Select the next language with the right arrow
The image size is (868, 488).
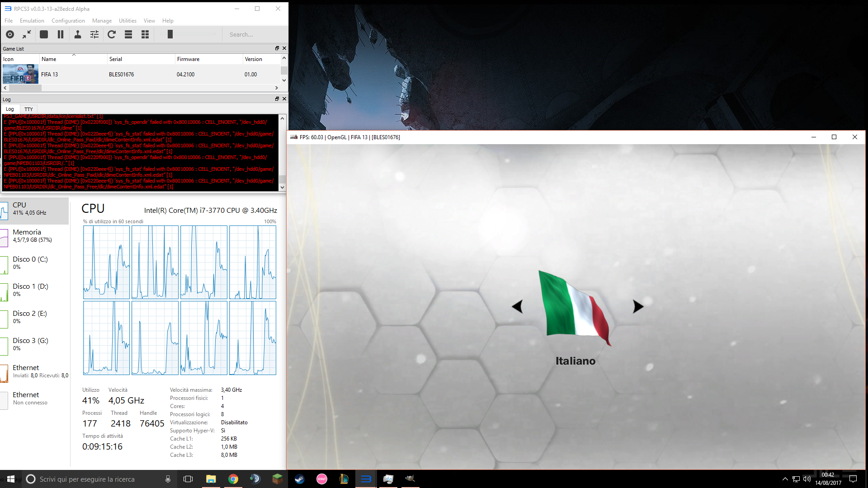pyautogui.click(x=638, y=306)
